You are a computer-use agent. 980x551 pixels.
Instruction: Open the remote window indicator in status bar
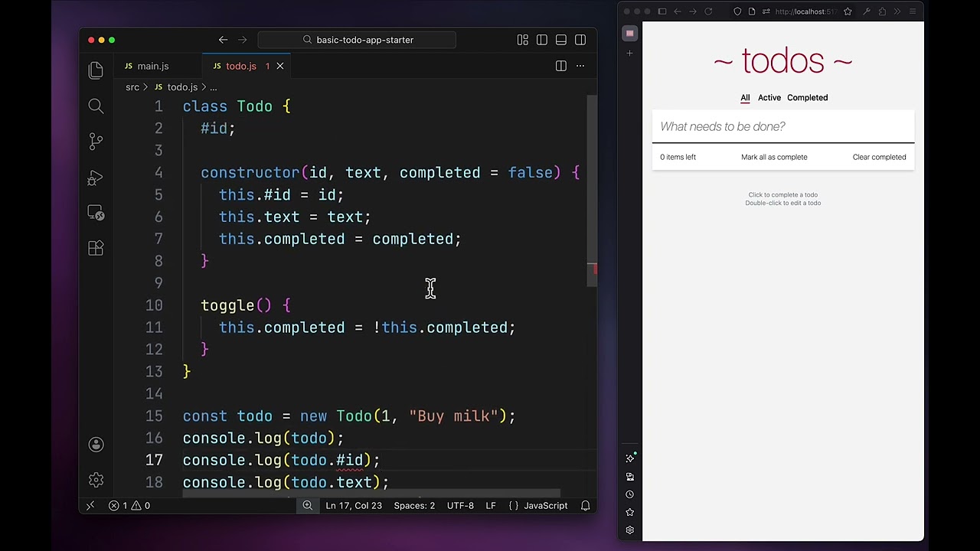90,505
